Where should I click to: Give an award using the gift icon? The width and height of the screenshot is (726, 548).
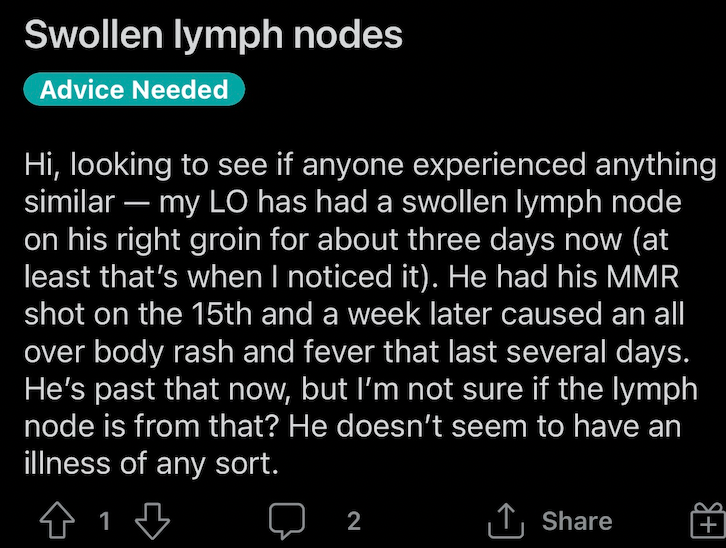(708, 521)
